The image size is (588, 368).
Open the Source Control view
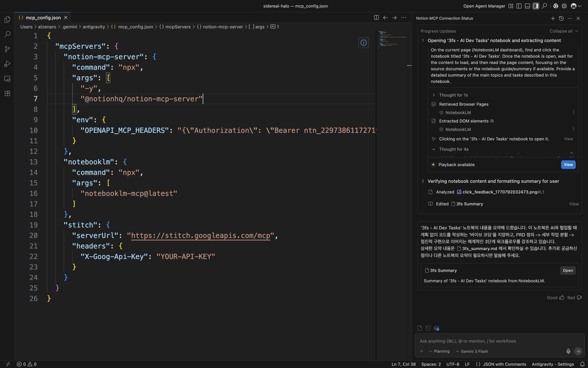point(7,49)
